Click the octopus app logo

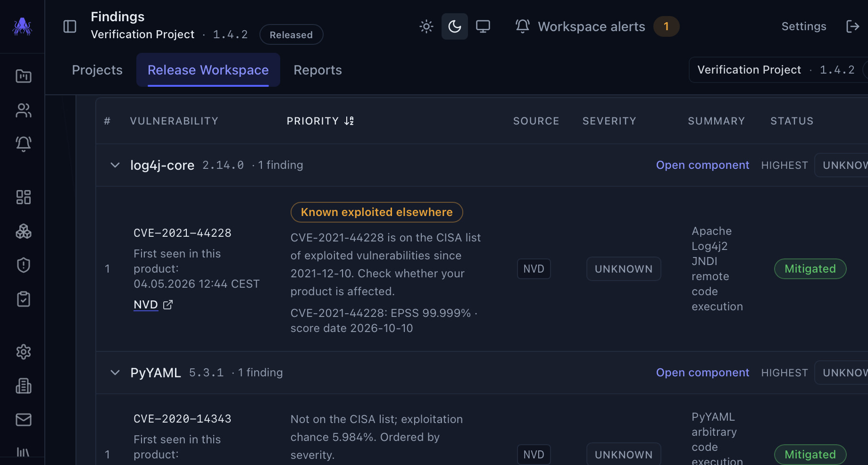coord(22,26)
